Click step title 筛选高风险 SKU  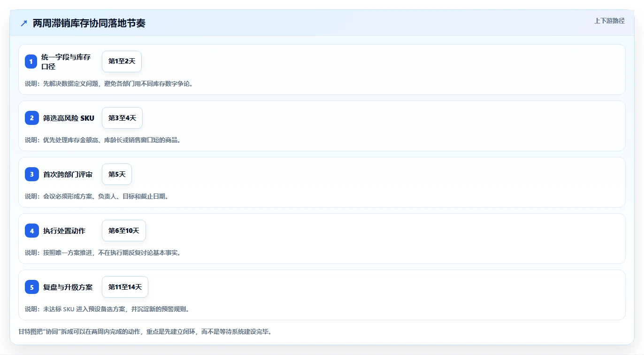tap(69, 118)
